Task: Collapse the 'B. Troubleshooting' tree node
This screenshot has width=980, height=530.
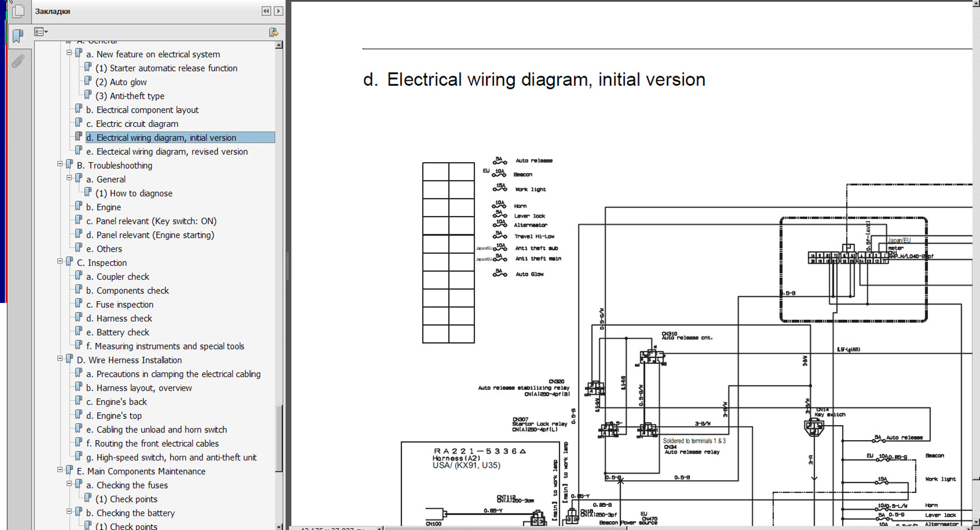Action: pyautogui.click(x=60, y=164)
